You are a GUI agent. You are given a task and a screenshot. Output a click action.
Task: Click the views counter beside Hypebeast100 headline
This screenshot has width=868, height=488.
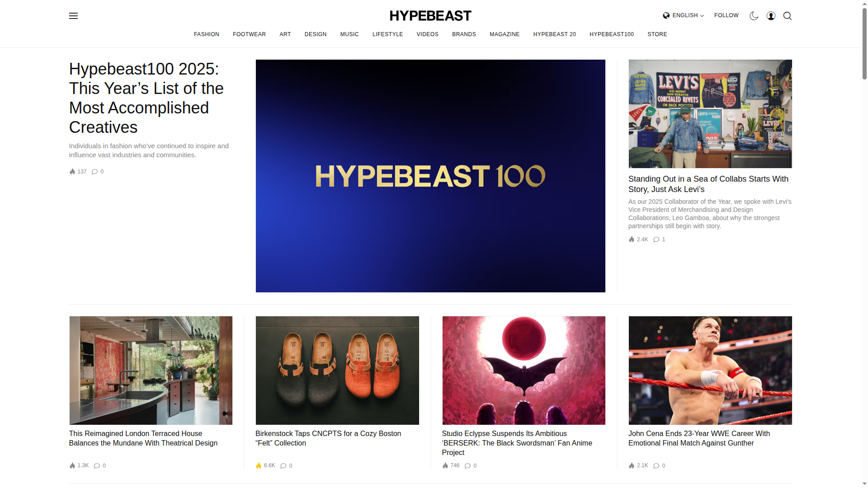[x=77, y=172]
